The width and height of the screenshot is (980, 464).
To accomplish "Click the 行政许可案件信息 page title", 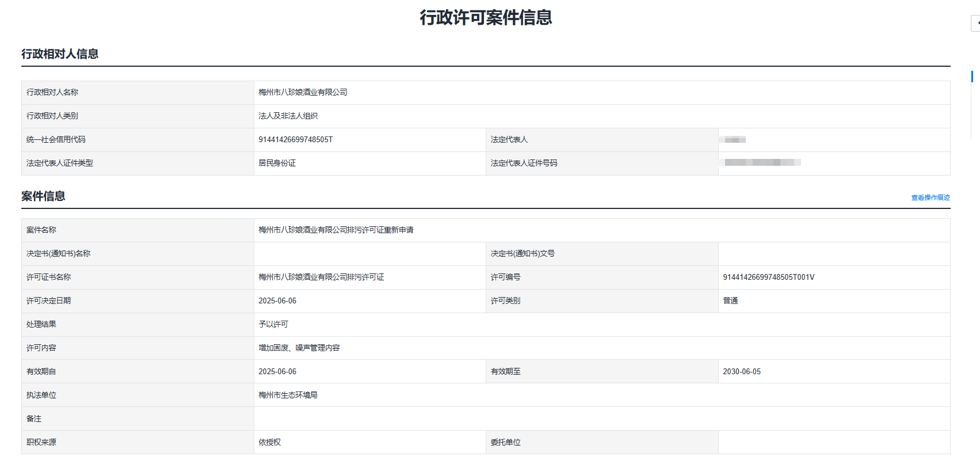I will click(x=486, y=18).
